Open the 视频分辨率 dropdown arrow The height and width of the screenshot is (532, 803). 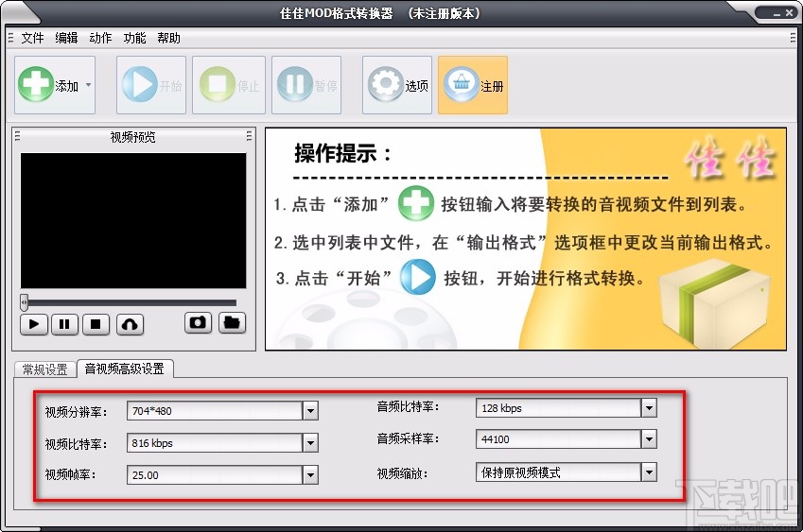[x=310, y=411]
